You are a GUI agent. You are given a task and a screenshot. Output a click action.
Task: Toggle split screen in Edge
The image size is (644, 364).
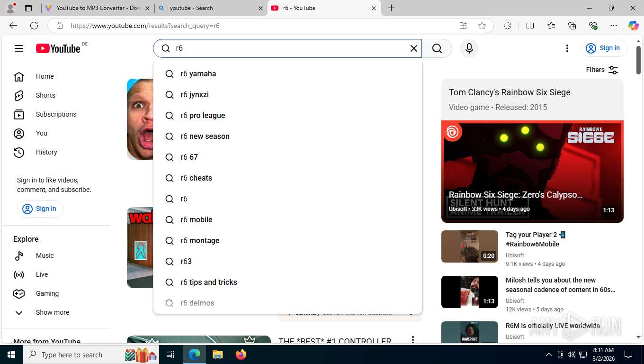[530, 26]
